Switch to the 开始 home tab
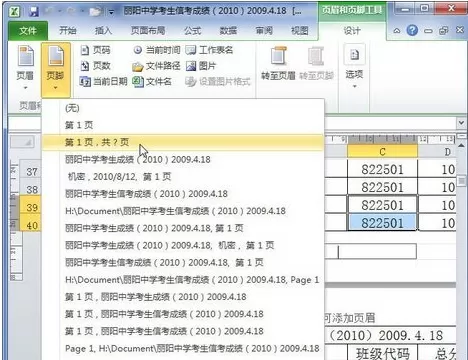Viewport: 468px width, 360px height. click(68, 31)
